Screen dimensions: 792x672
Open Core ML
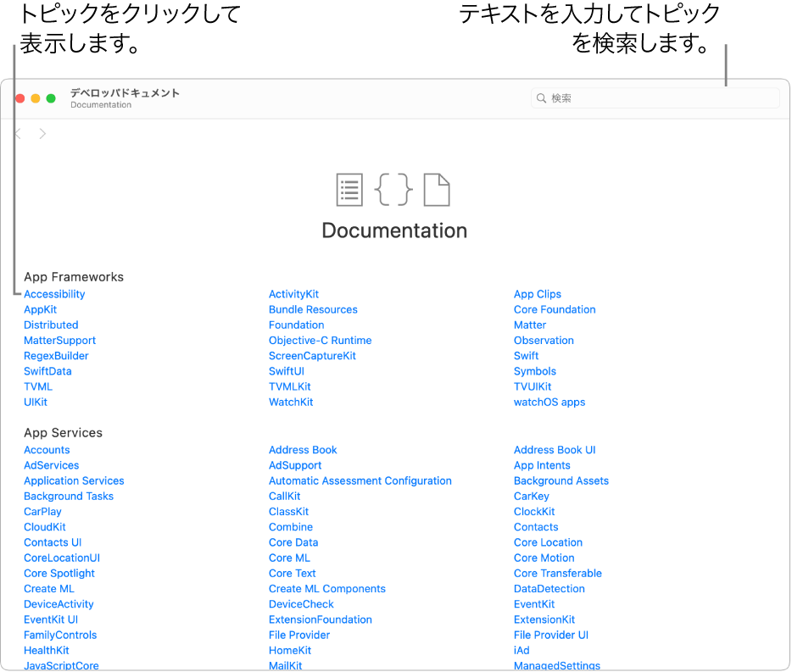[x=289, y=558]
